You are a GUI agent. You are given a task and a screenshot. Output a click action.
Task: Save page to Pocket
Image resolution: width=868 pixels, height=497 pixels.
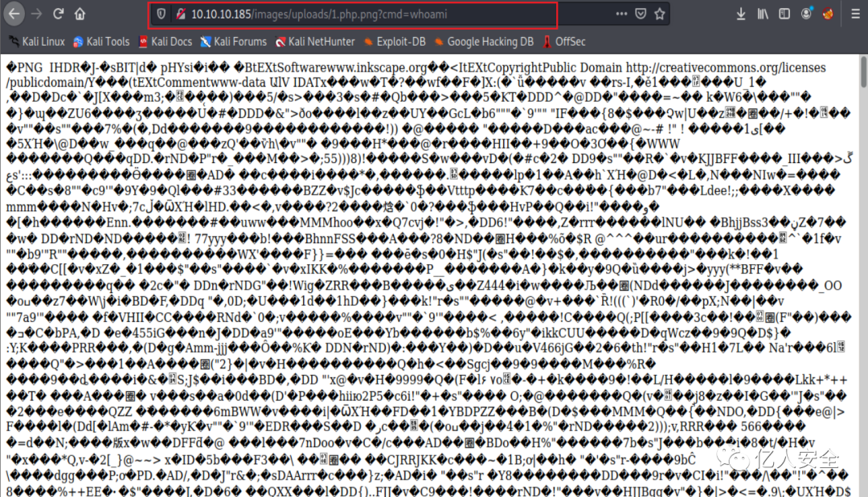coord(641,14)
